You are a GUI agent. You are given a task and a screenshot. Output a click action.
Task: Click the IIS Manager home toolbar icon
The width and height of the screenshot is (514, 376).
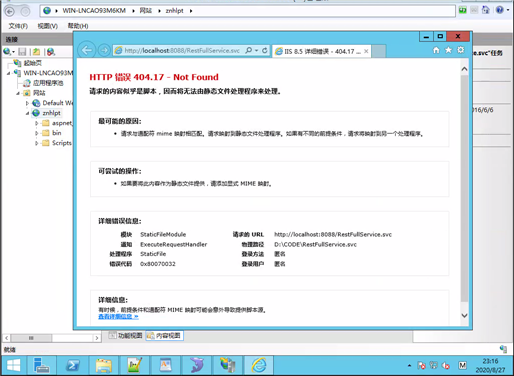pos(486,10)
